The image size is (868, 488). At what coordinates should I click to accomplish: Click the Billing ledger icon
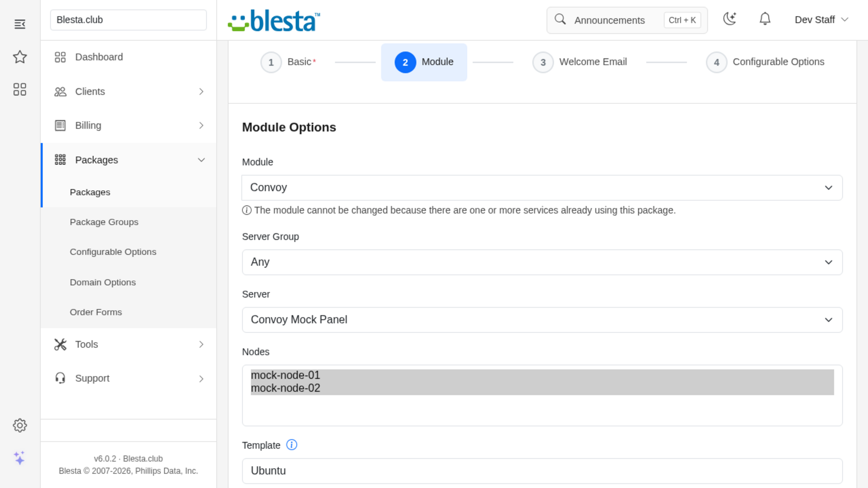point(60,126)
